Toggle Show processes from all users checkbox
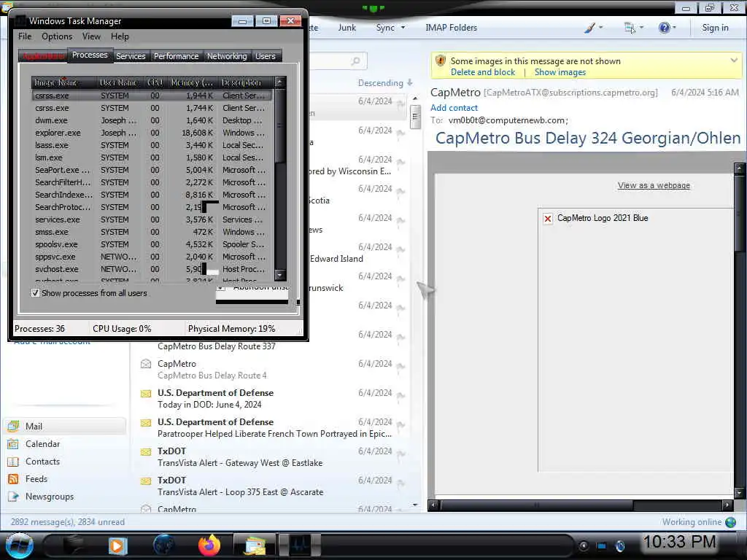747x560 pixels. pyautogui.click(x=35, y=293)
